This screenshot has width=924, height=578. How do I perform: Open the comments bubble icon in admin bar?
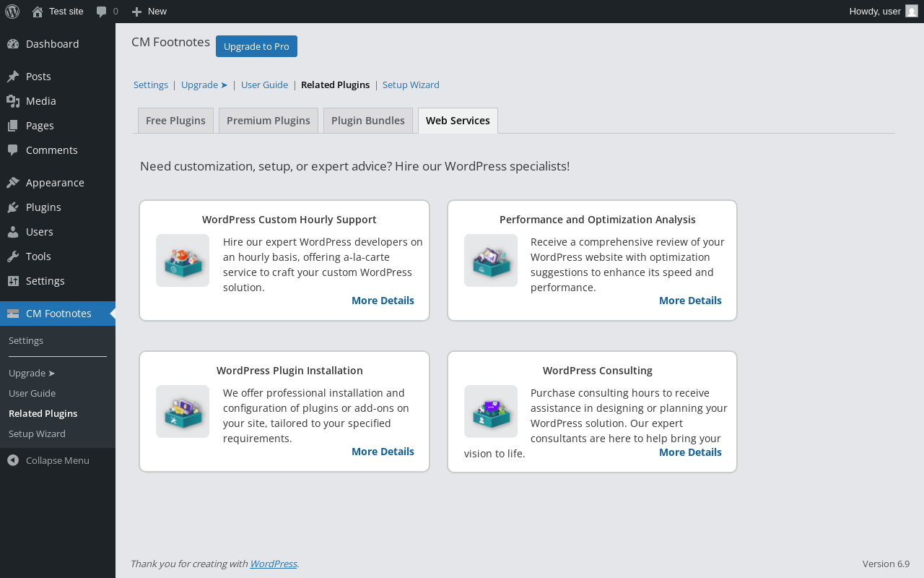pyautogui.click(x=102, y=12)
